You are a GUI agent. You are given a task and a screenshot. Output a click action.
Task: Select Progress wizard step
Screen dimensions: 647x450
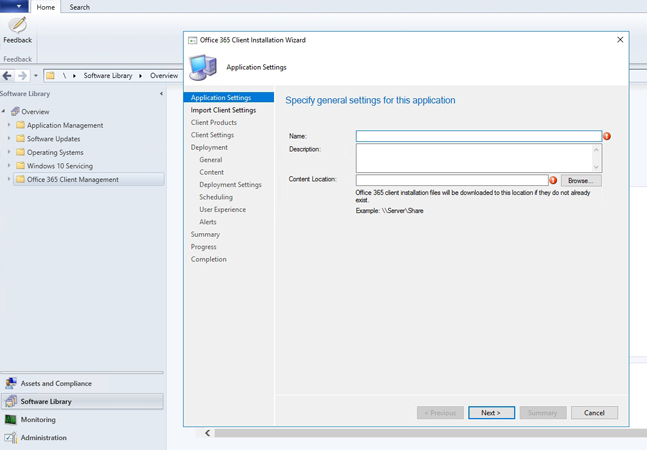[x=203, y=247]
